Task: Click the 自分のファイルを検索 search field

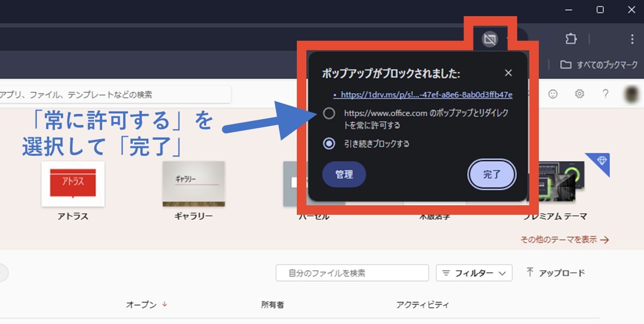Action: pos(352,273)
